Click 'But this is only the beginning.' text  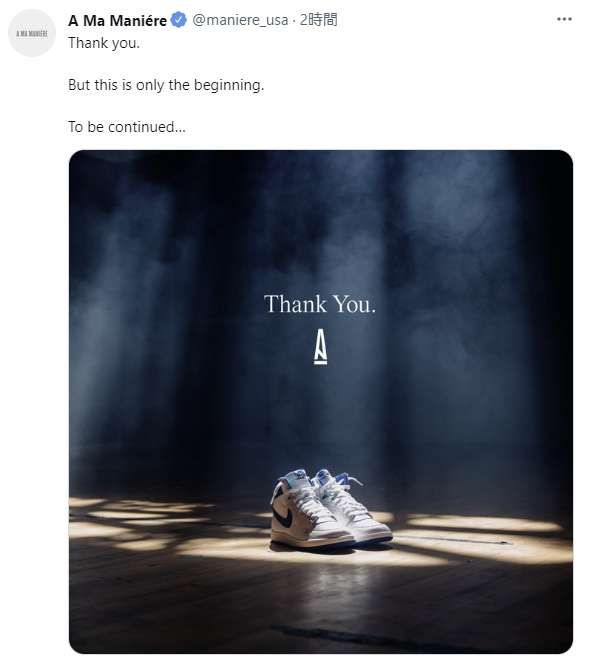[166, 85]
